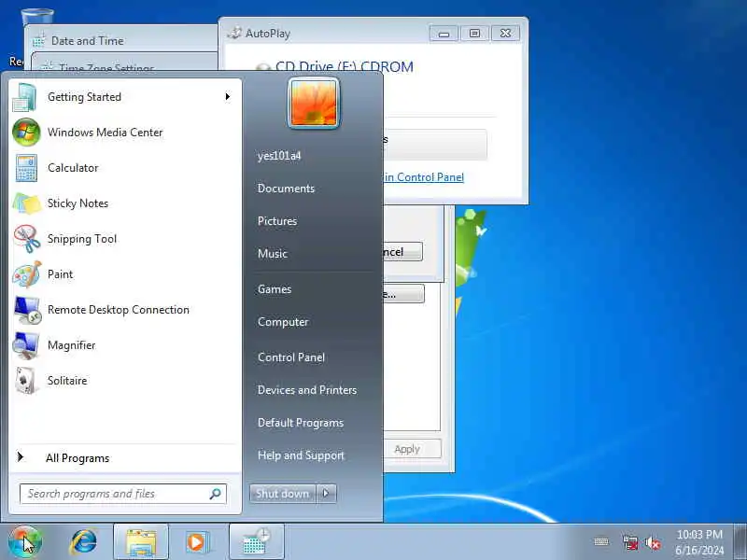Switch to Date and Time taskbar item
Screen dimensions: 747x560
tap(256, 542)
